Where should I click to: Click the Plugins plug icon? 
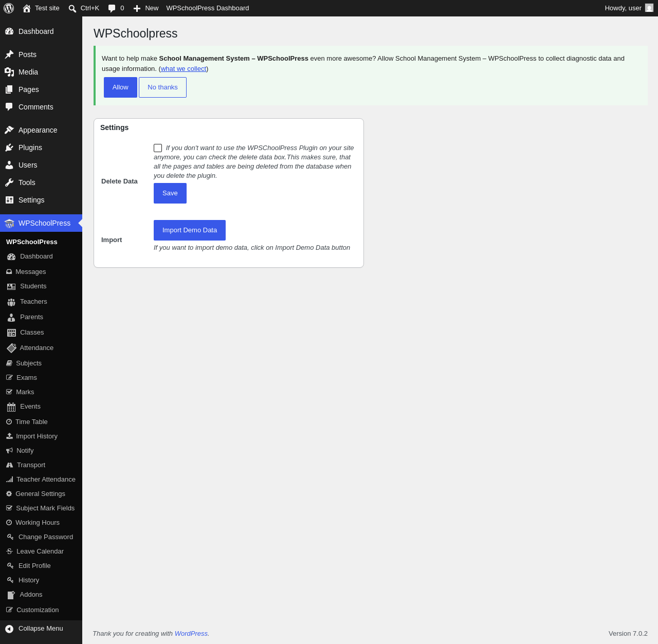pos(9,148)
